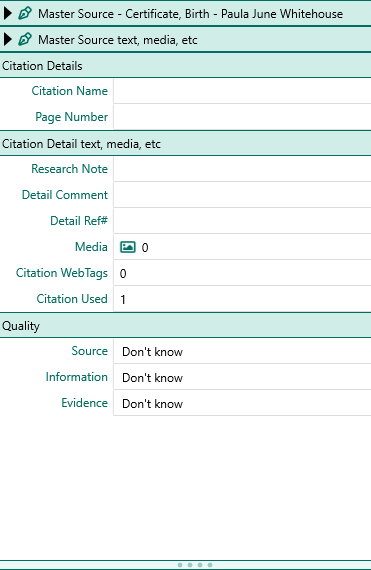
Task: Click the Media image icon
Action: (128, 247)
